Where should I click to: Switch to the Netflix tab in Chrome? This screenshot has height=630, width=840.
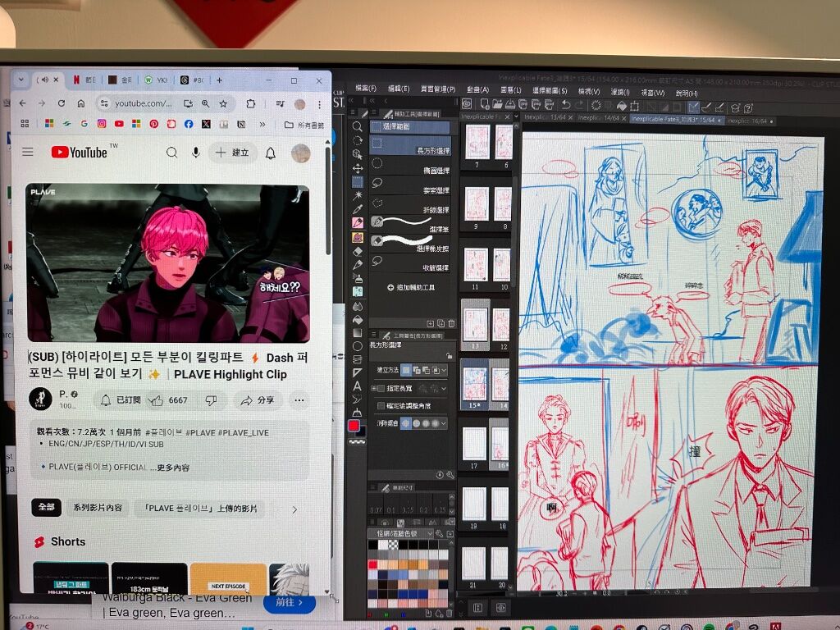(x=84, y=80)
